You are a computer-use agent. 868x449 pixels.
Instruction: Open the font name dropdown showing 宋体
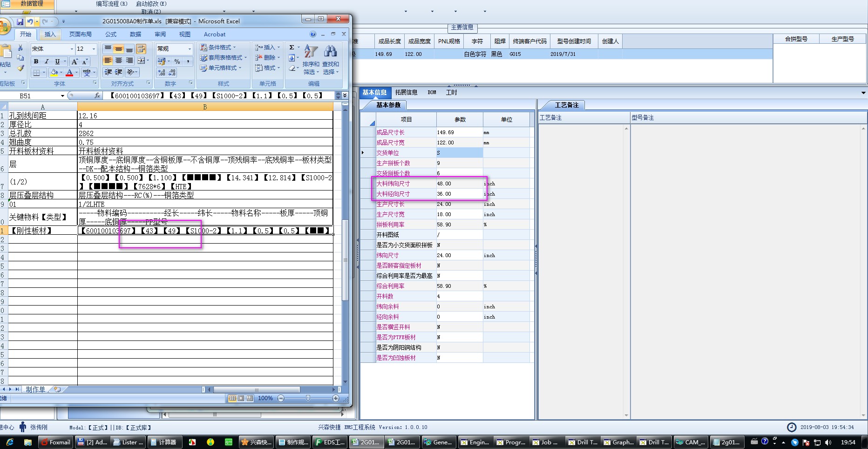72,49
